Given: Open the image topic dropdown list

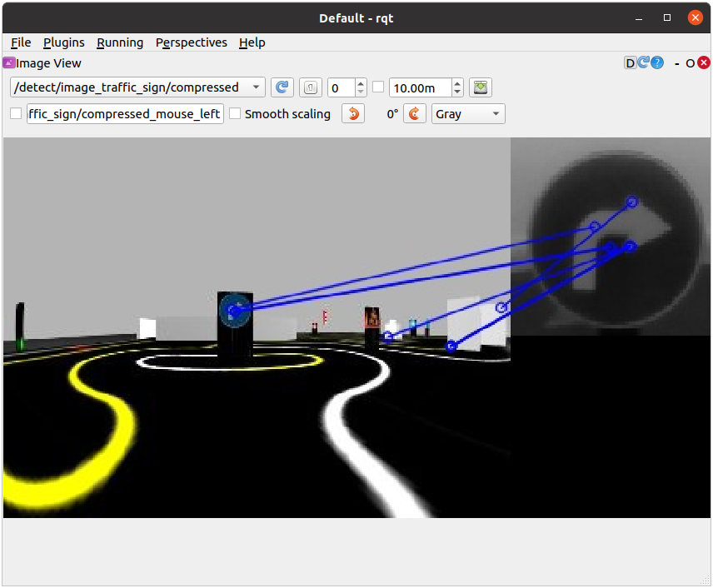Looking at the screenshot, I should pyautogui.click(x=138, y=87).
